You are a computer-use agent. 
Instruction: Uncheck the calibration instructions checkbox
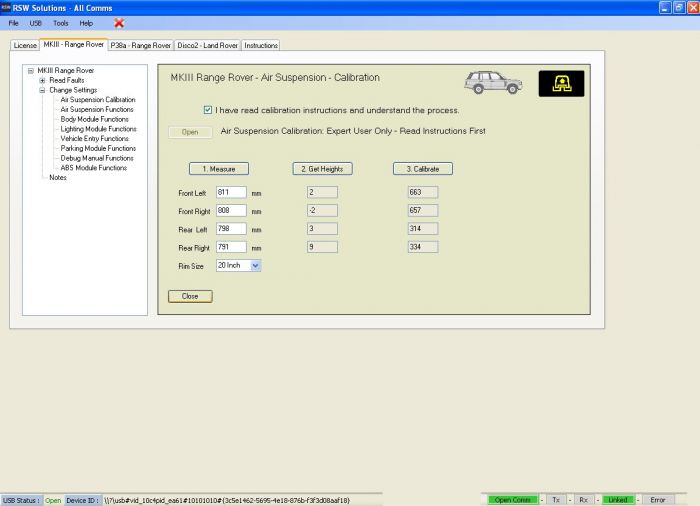[208, 110]
